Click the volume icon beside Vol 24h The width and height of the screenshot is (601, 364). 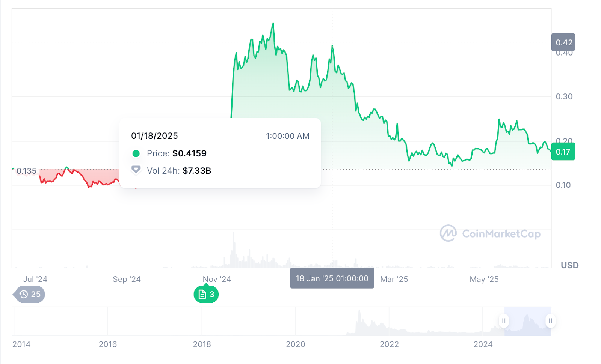pos(136,170)
